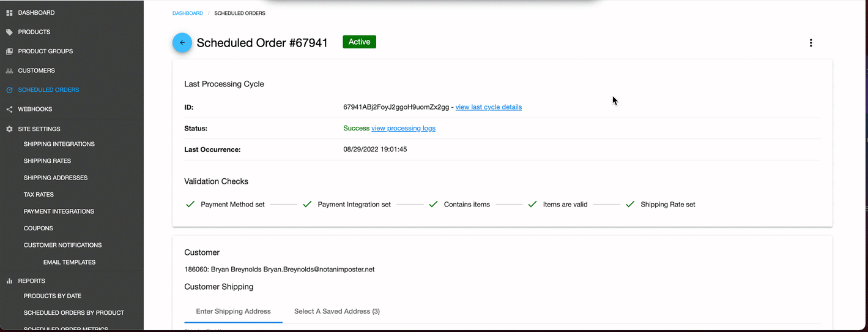Click the Items are valid checkmark
868x332 pixels.
click(x=532, y=204)
